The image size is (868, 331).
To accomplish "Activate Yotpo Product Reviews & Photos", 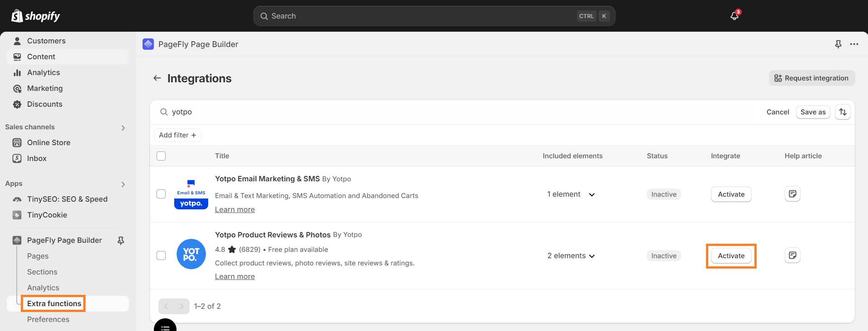I will (731, 255).
